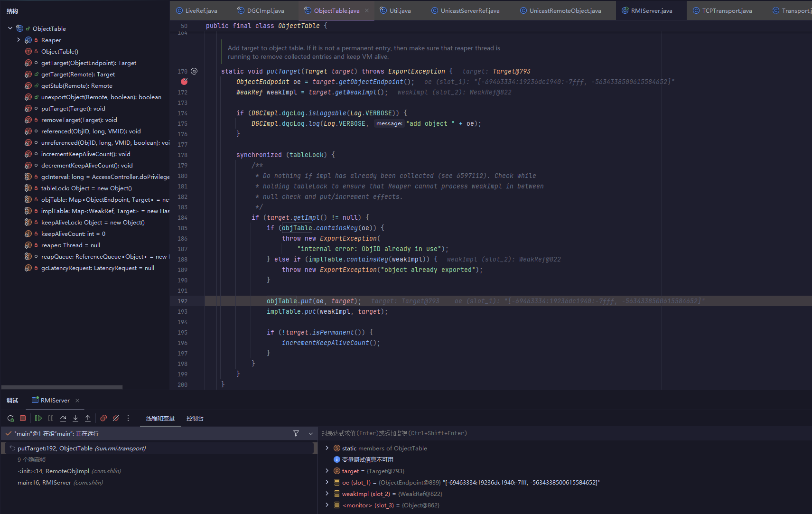Open the View Breakpoints icon
The image size is (812, 514).
[103, 418]
